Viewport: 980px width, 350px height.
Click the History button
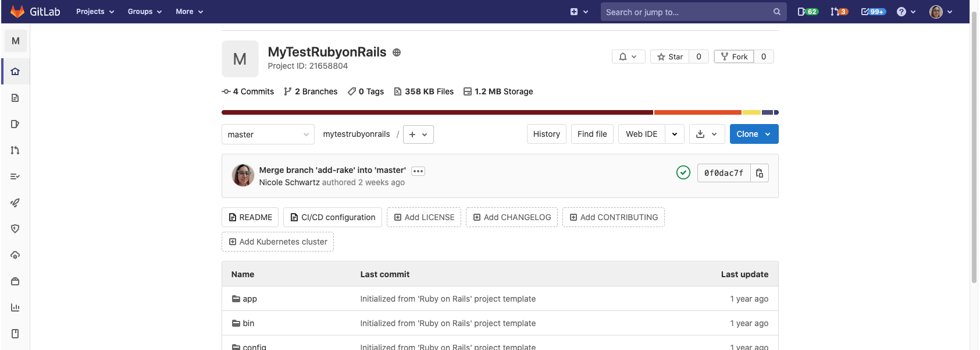coord(546,134)
